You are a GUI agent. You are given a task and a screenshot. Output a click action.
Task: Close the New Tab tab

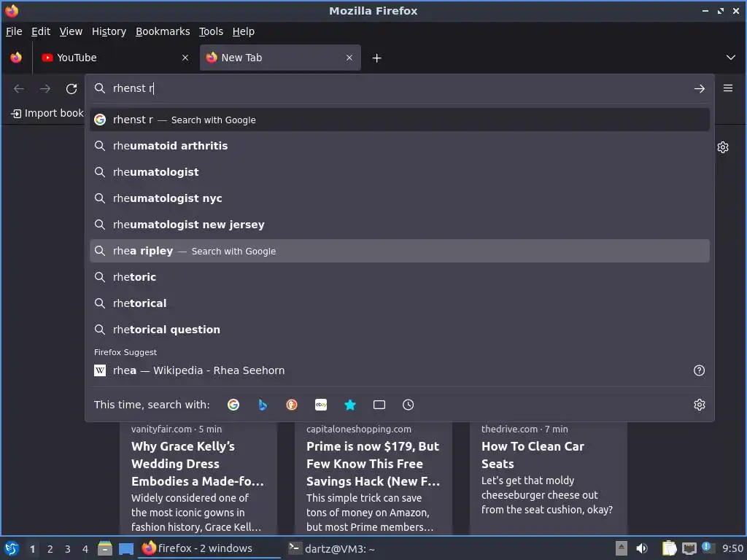pyautogui.click(x=349, y=58)
